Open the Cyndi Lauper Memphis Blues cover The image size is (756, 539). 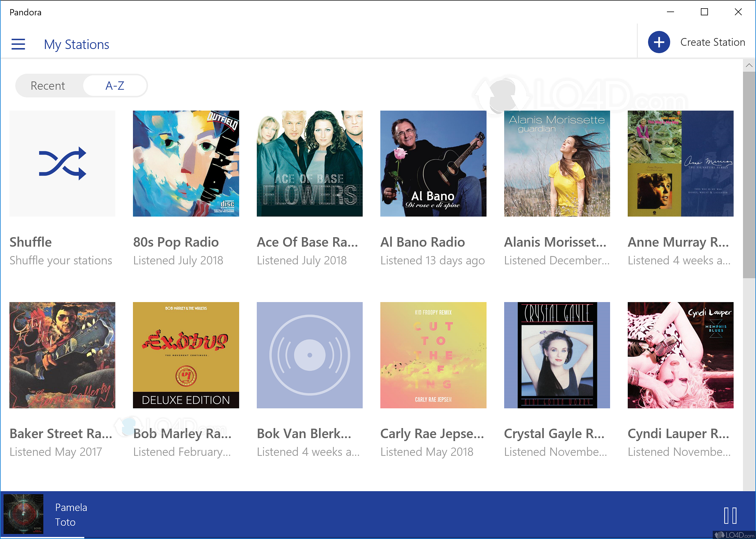[x=681, y=355]
